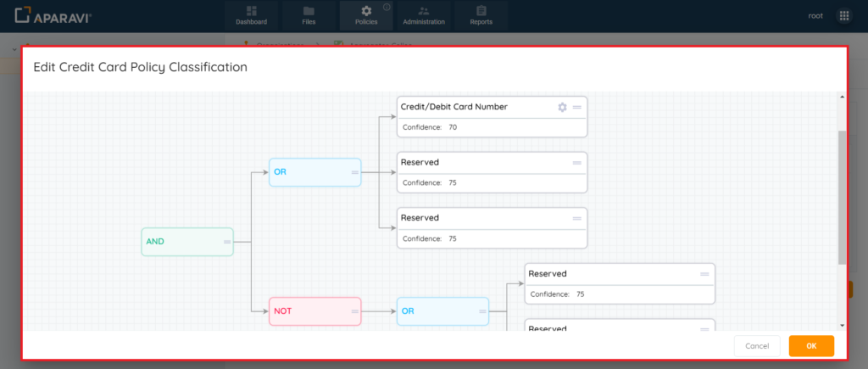Screen dimensions: 868x369
Task: Select Reserved node directly below Credit/Debit Card Number
Action: (x=492, y=172)
